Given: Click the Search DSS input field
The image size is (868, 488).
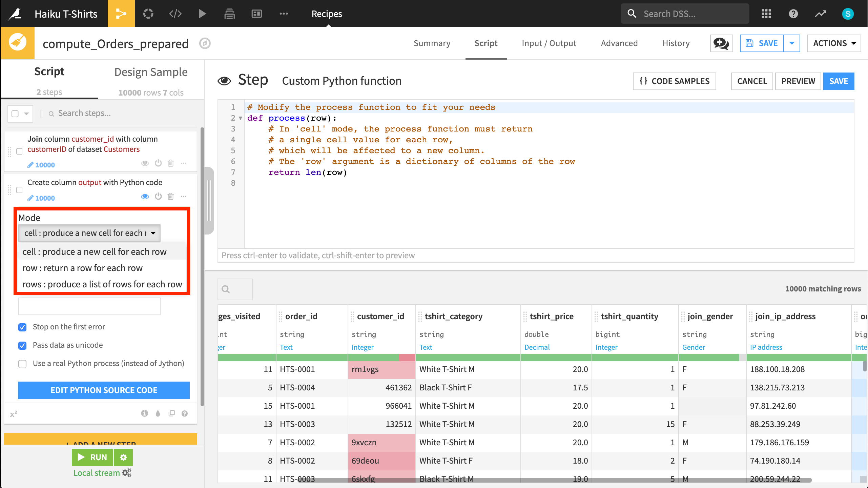Looking at the screenshot, I should (x=685, y=14).
